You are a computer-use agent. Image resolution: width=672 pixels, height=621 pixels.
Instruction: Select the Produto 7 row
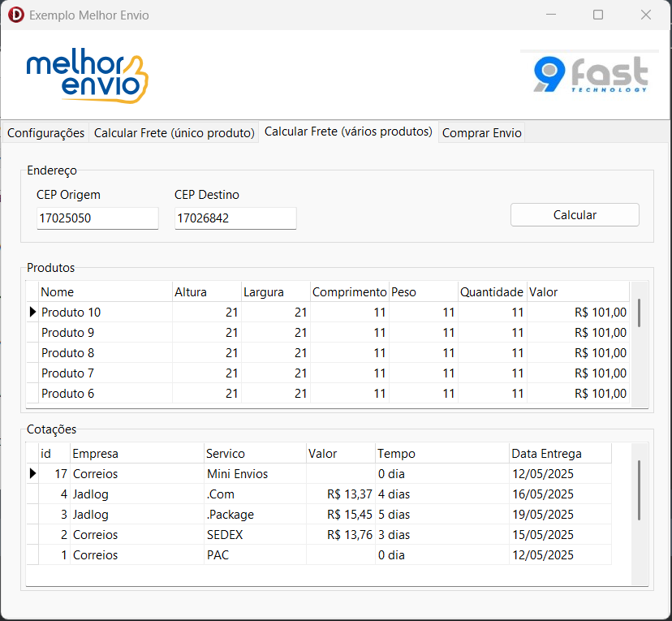(328, 373)
